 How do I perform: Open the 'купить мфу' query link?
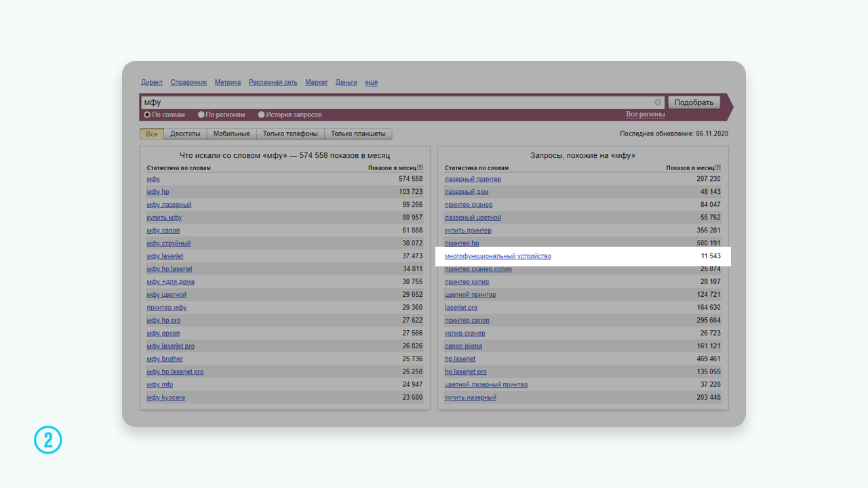(164, 218)
